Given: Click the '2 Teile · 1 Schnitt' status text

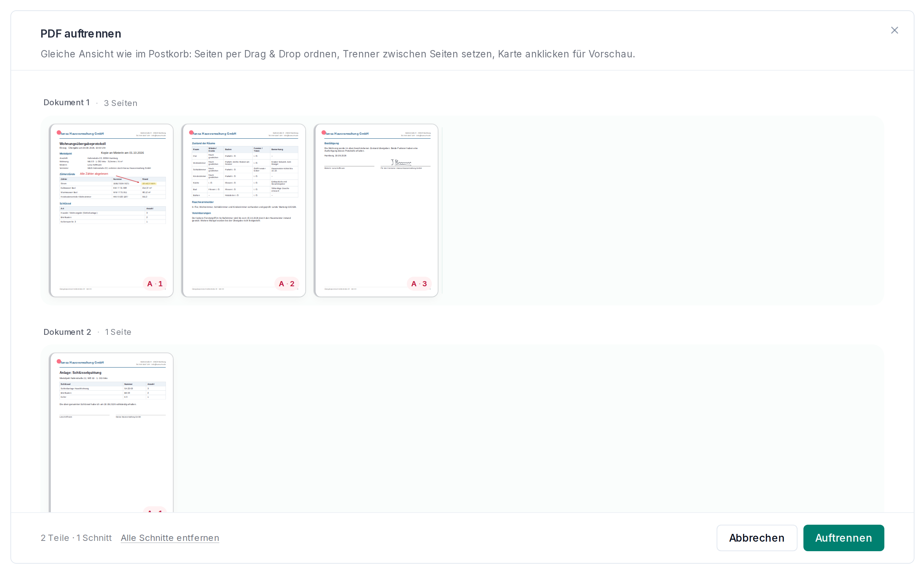Looking at the screenshot, I should (76, 538).
